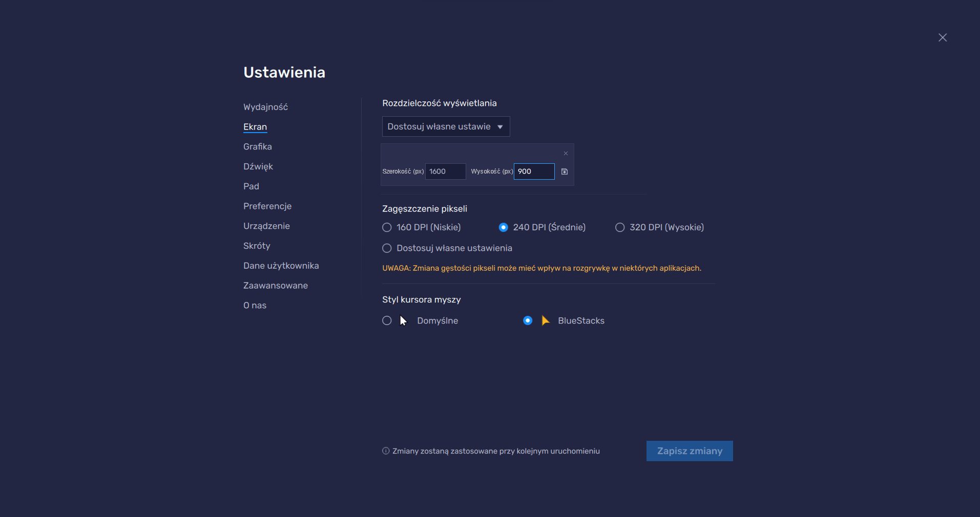Select 160 DPI (Niskie) radio button
The image size is (980, 517).
point(387,227)
